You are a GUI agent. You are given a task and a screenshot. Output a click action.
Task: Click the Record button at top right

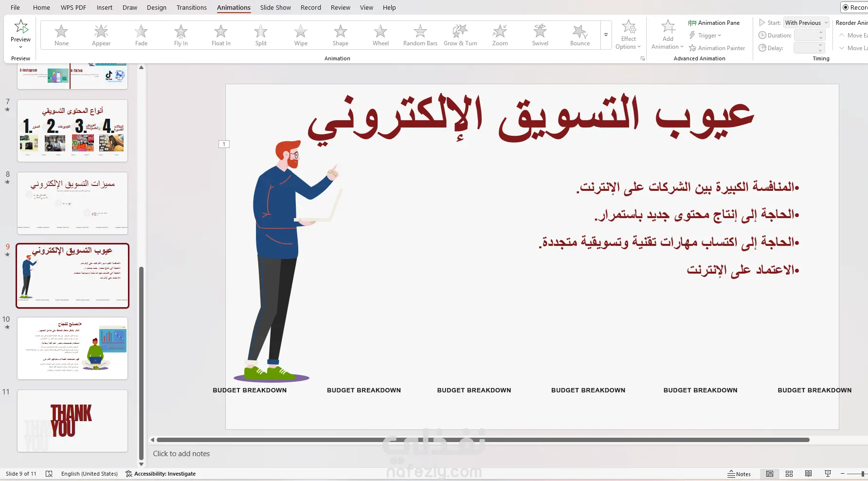tap(855, 7)
